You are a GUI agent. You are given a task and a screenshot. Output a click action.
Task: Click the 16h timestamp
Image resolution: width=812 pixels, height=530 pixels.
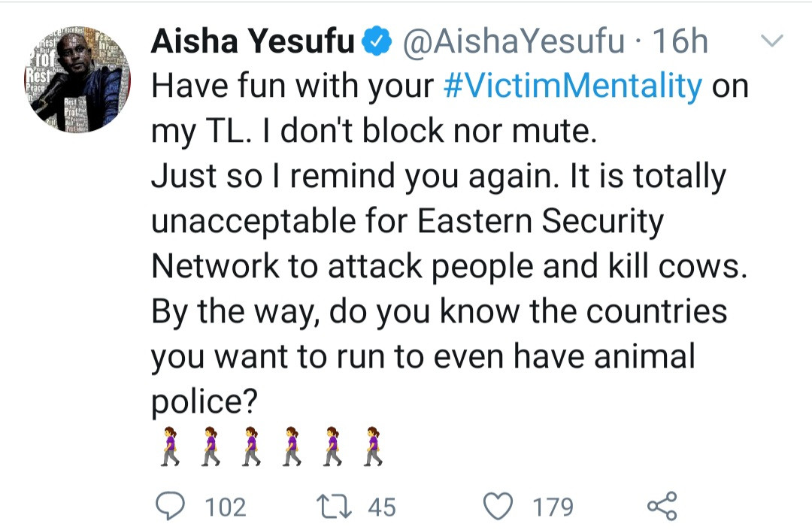pos(680,42)
